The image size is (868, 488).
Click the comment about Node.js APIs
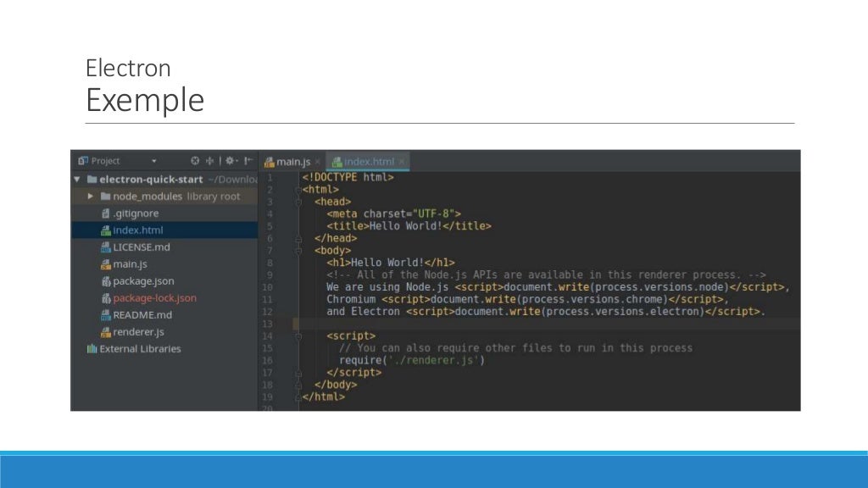546,275
